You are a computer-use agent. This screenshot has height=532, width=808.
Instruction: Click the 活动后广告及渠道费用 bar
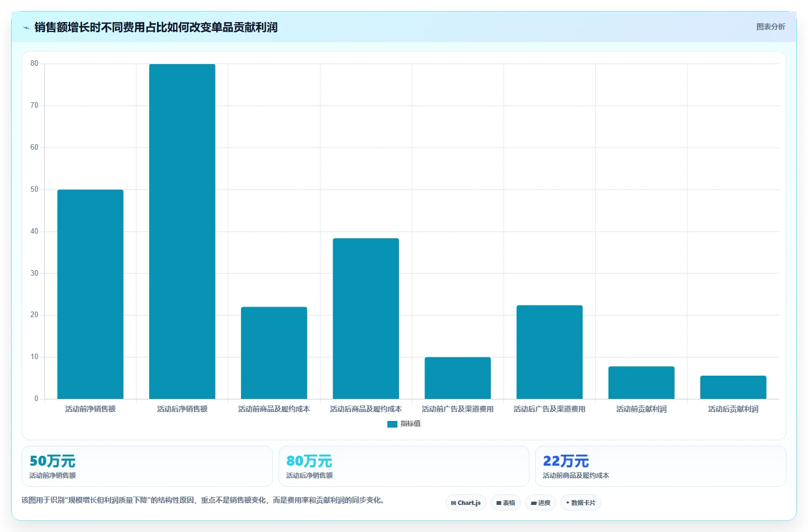549,352
